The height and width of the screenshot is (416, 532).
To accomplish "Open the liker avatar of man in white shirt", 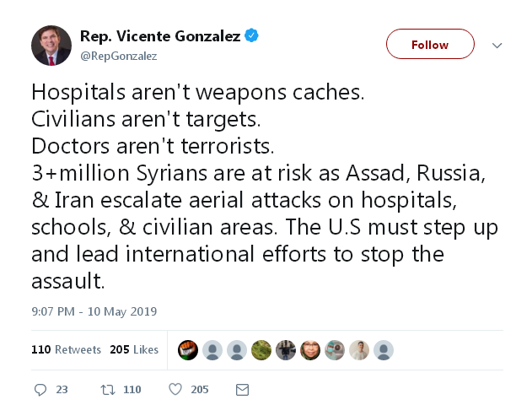I will pos(359,350).
